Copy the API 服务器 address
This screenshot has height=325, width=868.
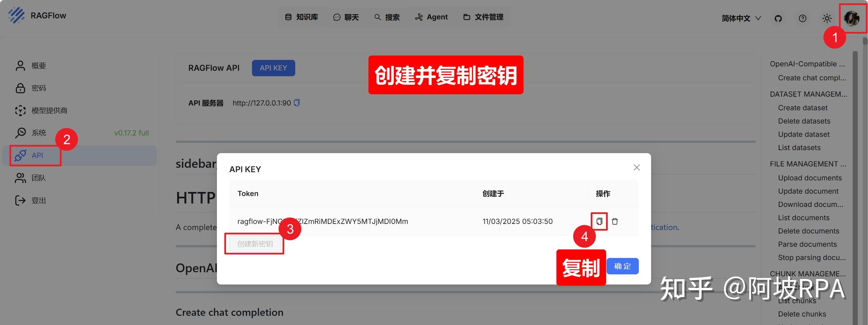297,103
